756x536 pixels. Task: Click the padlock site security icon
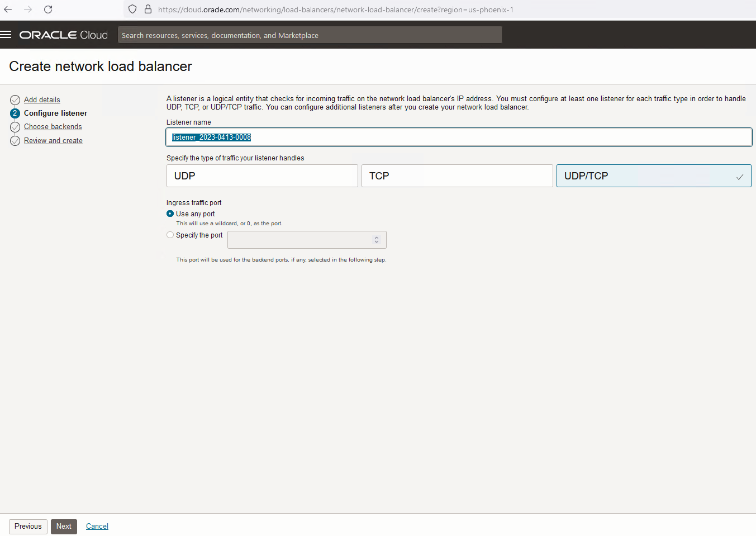point(148,10)
